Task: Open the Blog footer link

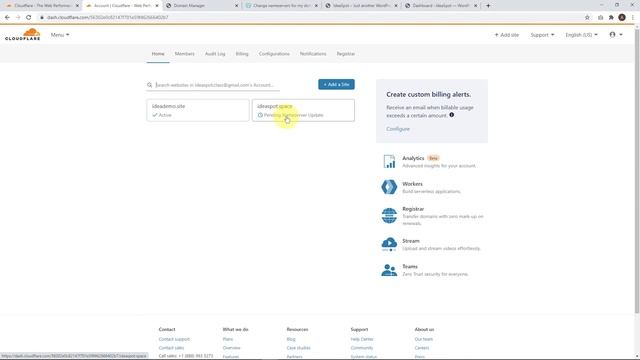Action: pyautogui.click(x=291, y=339)
